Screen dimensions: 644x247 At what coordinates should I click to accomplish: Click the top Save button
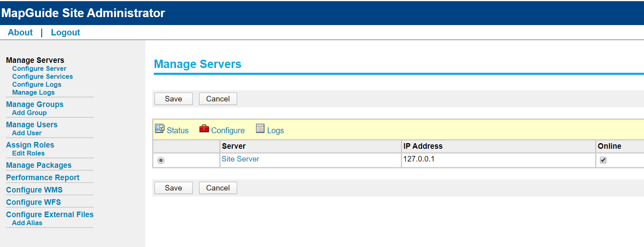point(174,99)
